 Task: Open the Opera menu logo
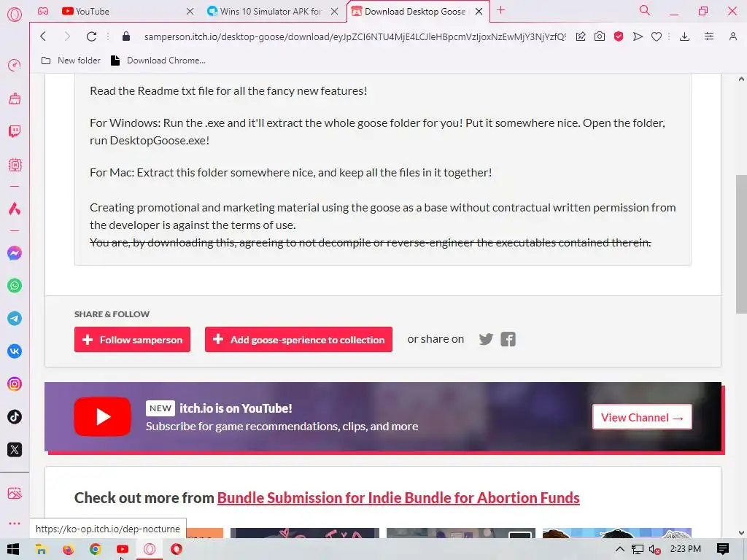pos(15,15)
